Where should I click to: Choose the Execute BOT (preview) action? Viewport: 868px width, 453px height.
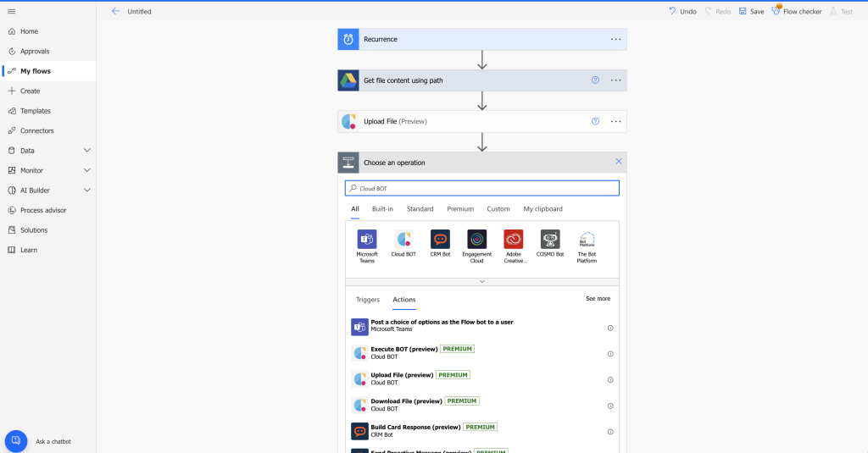[482, 353]
